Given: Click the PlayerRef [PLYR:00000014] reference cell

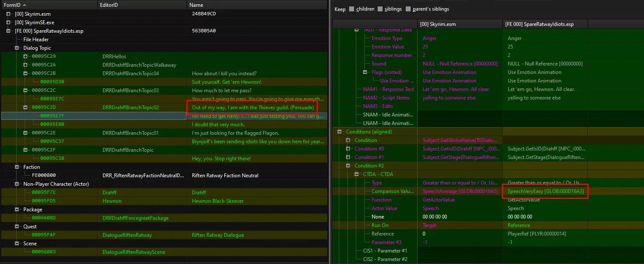Looking at the screenshot, I should click(x=545, y=234).
